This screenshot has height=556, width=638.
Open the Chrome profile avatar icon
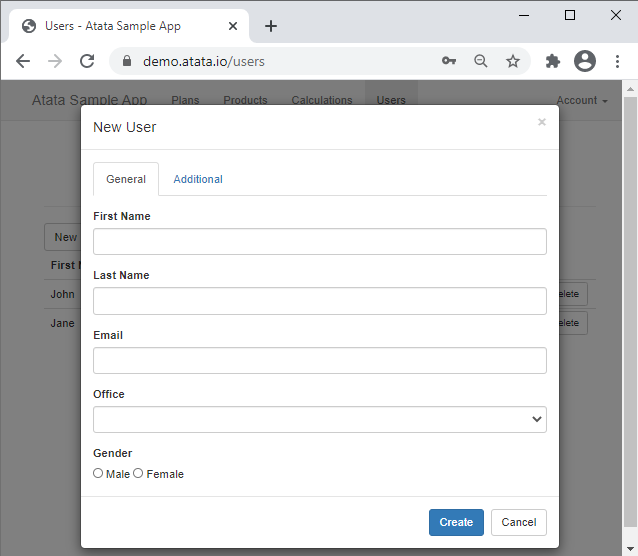[585, 61]
